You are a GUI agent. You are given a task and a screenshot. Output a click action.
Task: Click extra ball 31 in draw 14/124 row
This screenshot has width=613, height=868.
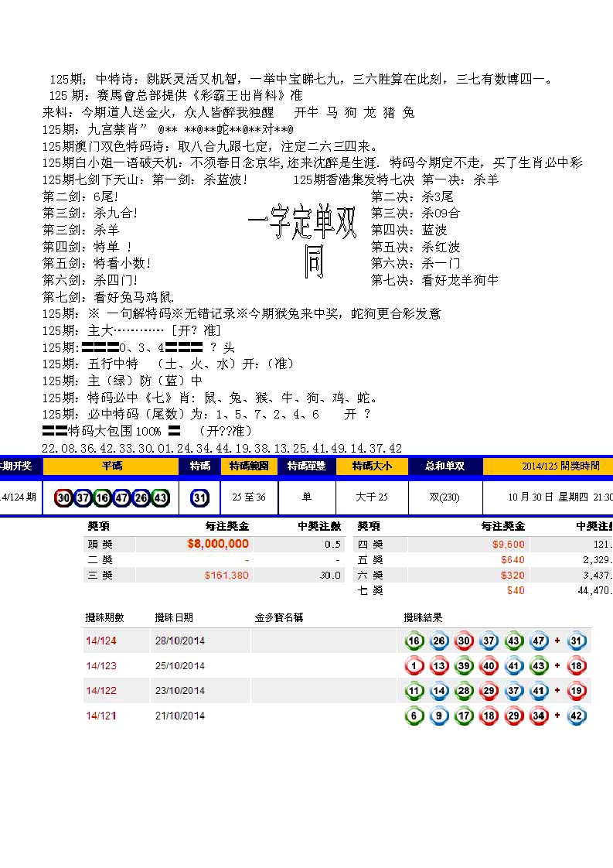pyautogui.click(x=576, y=641)
